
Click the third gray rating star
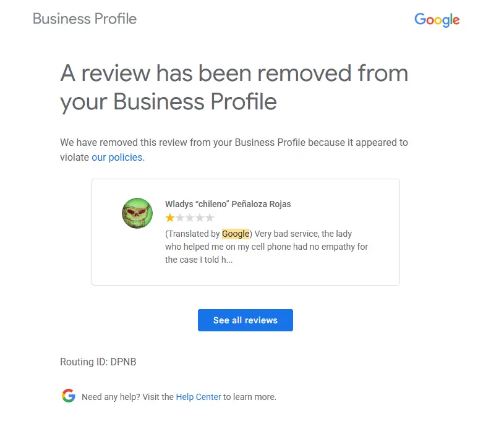[x=190, y=218]
